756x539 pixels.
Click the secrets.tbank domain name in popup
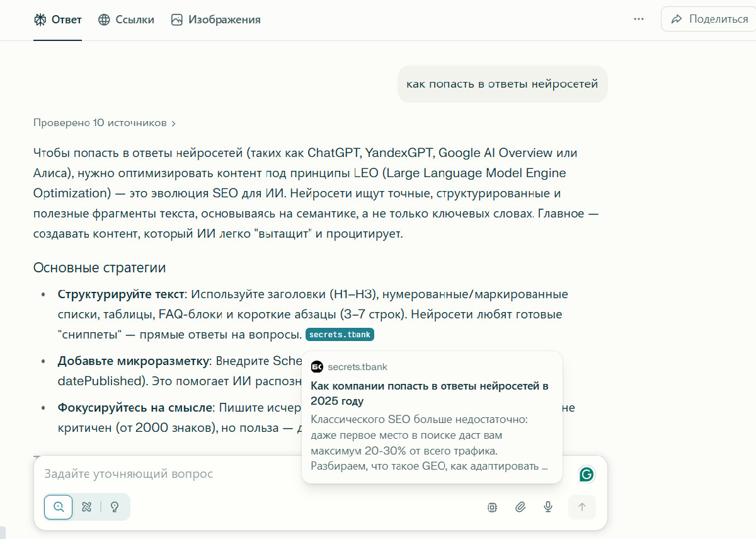click(357, 367)
